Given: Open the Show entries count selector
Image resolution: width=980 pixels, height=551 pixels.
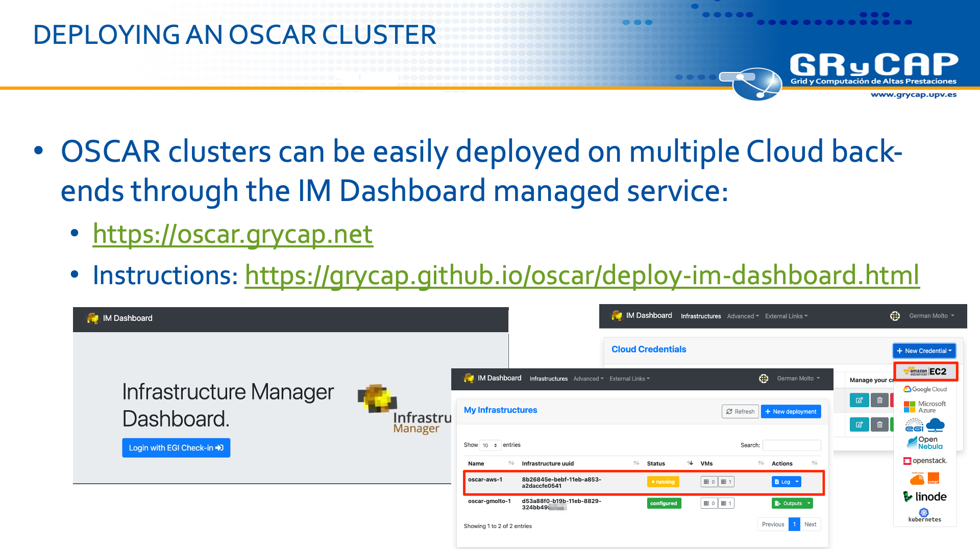Looking at the screenshot, I should click(490, 445).
